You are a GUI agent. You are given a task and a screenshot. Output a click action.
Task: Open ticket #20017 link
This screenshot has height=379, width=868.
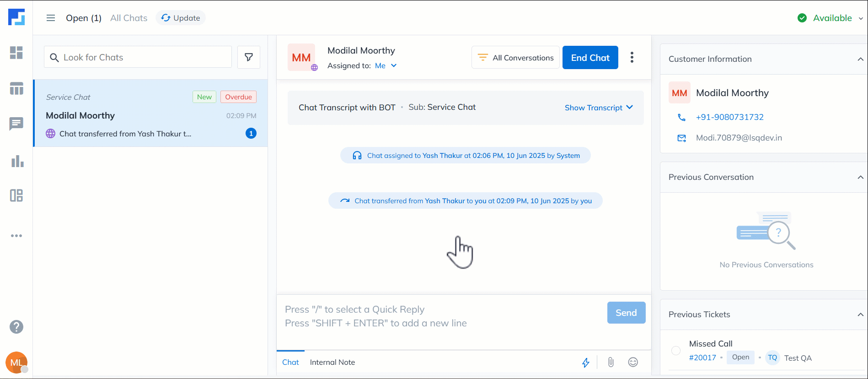[702, 357]
